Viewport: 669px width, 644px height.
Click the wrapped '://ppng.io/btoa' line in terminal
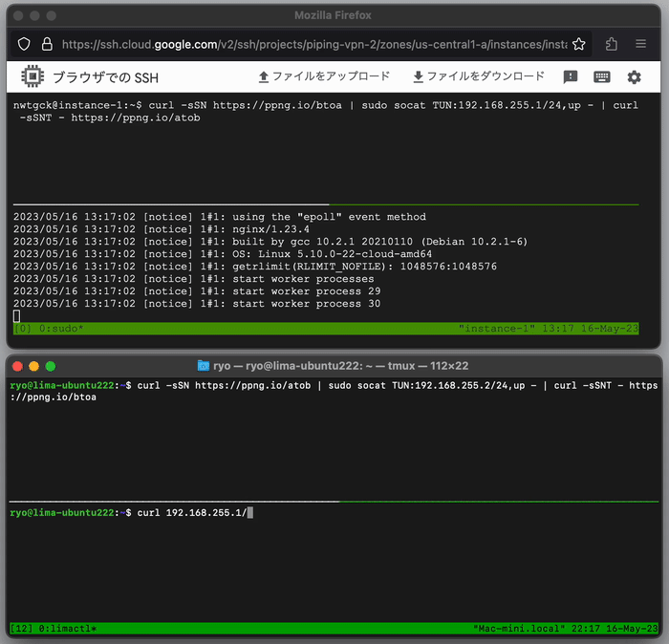[53, 397]
